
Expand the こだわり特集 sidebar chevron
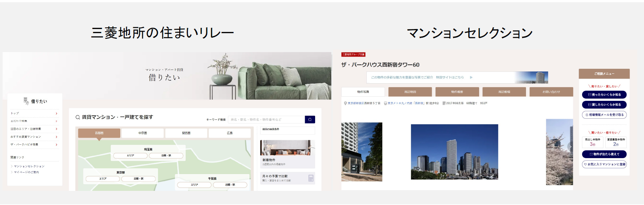click(56, 121)
